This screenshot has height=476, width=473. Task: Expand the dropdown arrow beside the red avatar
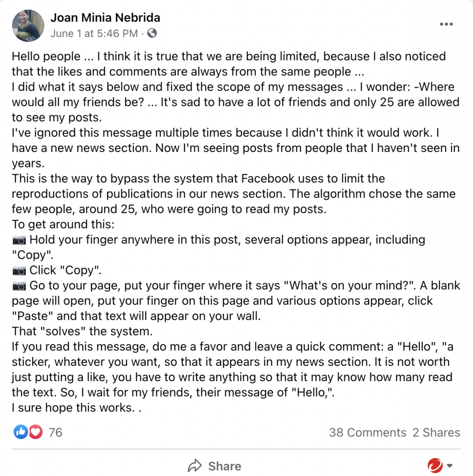click(450, 466)
